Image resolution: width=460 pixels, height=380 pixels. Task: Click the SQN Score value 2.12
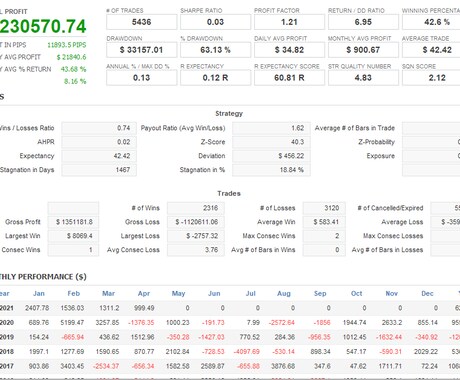click(437, 78)
